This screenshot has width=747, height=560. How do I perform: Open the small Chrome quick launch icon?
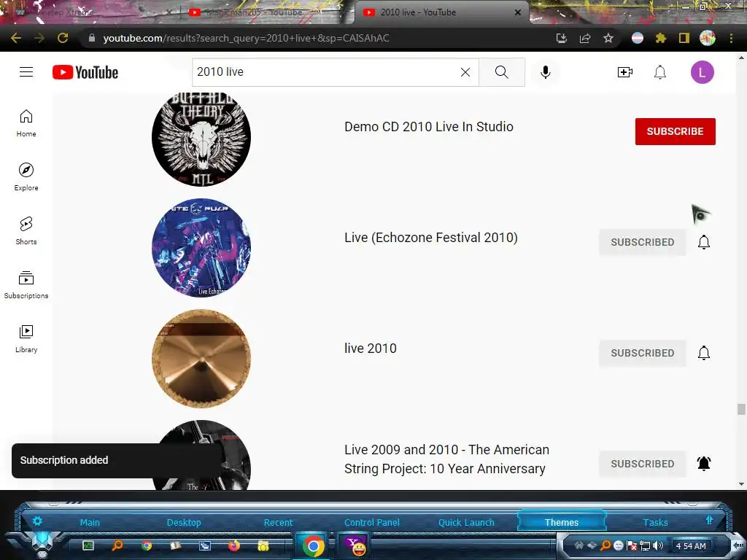click(147, 545)
